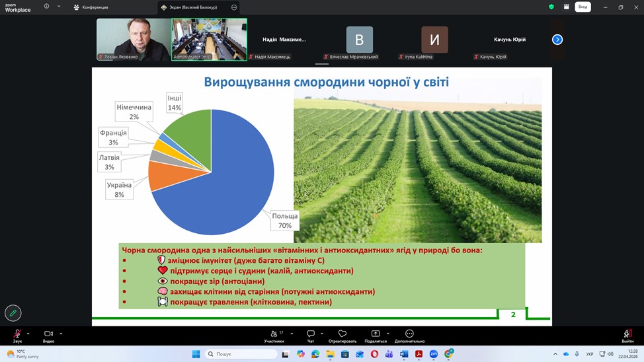This screenshot has width=644, height=362.
Task: Open Отреагировать reactions menu
Action: click(342, 334)
